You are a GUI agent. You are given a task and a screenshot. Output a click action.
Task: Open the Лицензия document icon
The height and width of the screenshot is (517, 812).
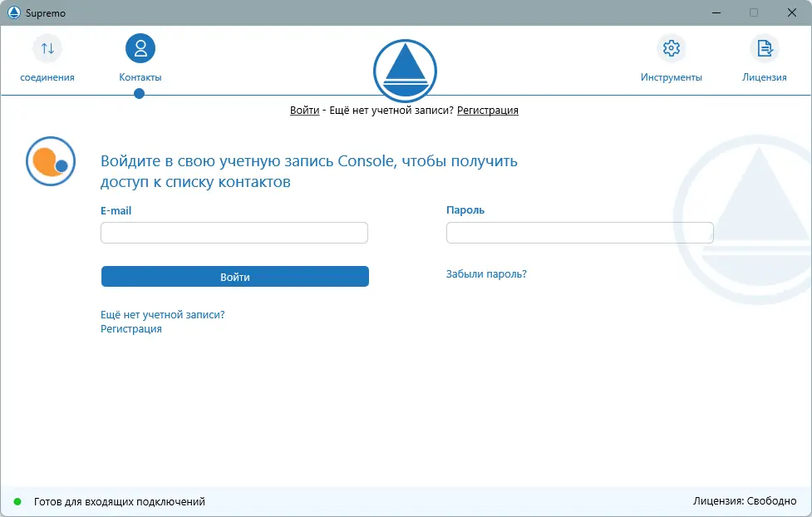click(765, 48)
